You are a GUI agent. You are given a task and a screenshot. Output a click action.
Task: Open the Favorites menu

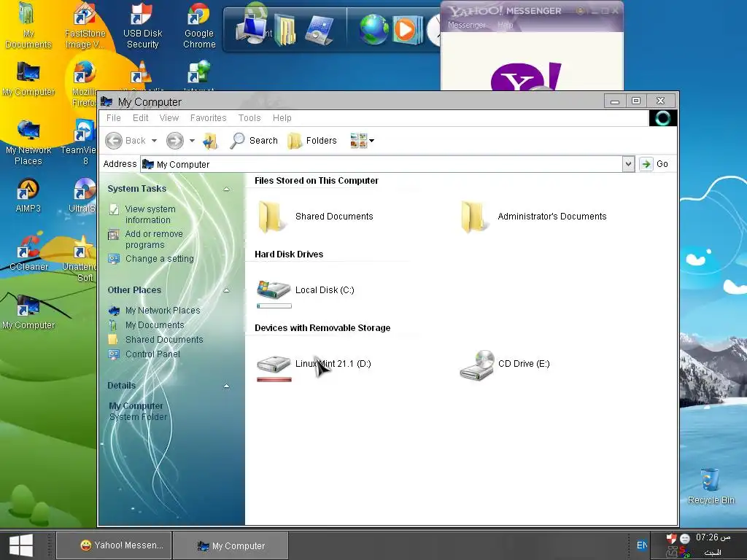208,117
